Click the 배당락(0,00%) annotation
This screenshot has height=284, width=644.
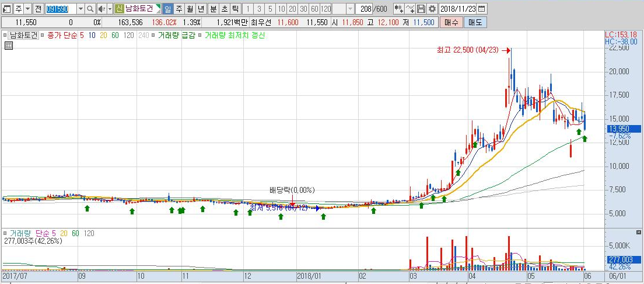(292, 190)
